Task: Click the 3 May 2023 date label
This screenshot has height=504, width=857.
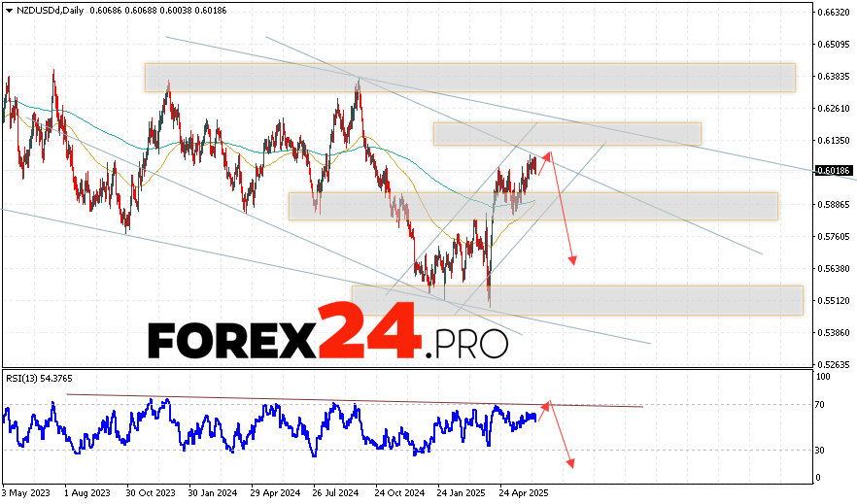Action: click(28, 492)
